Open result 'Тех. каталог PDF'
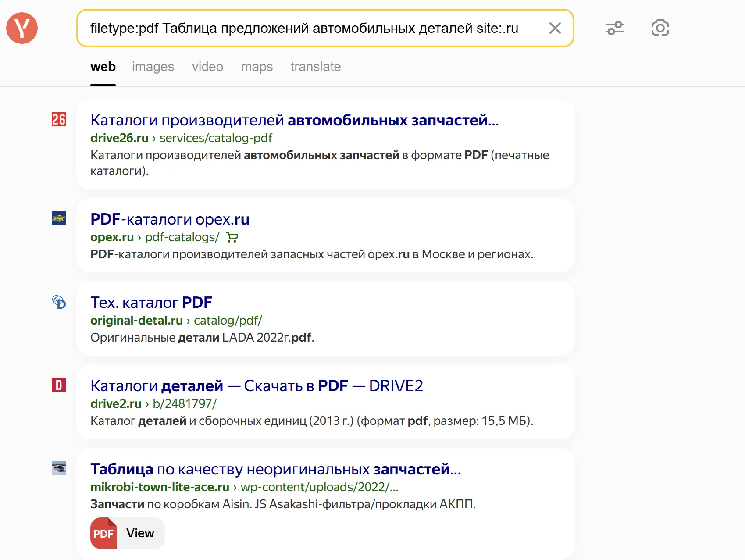The height and width of the screenshot is (560, 745). pyautogui.click(x=151, y=303)
